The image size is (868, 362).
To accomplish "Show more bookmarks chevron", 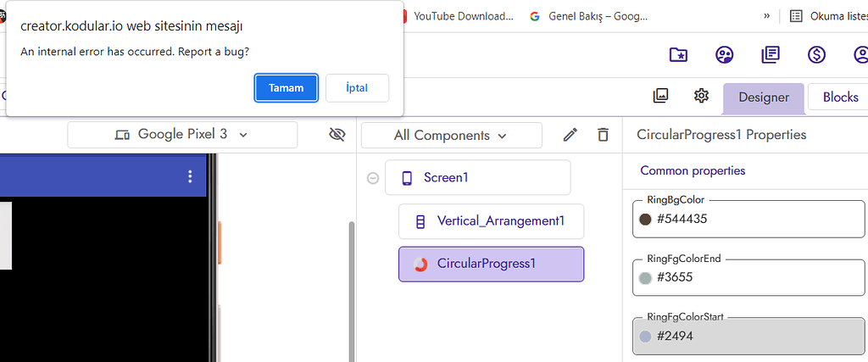I will click(x=766, y=15).
